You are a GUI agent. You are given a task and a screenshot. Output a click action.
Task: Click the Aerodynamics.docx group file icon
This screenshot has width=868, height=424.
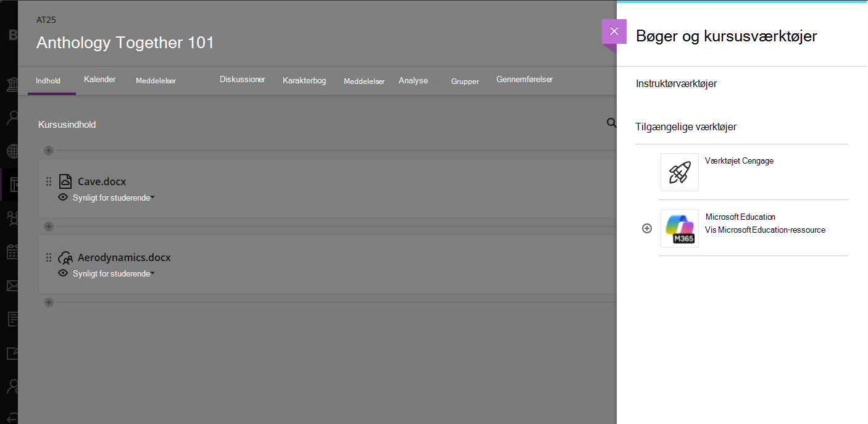(65, 257)
